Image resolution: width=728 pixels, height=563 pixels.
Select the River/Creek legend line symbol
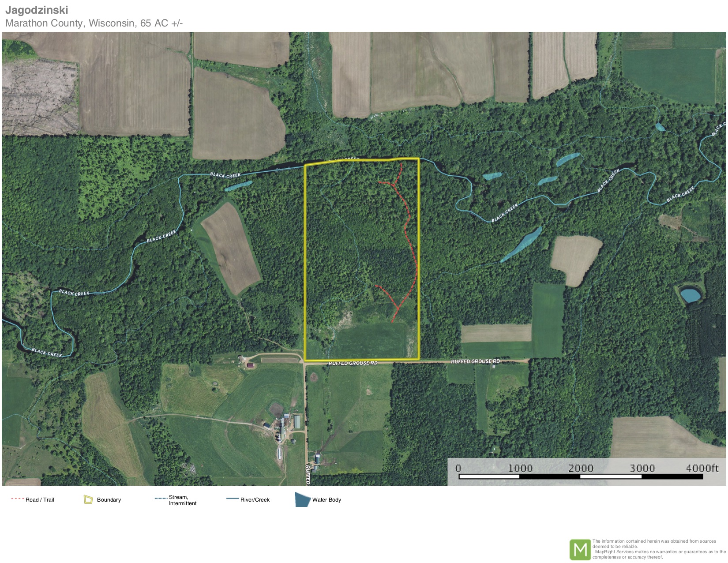(x=233, y=499)
